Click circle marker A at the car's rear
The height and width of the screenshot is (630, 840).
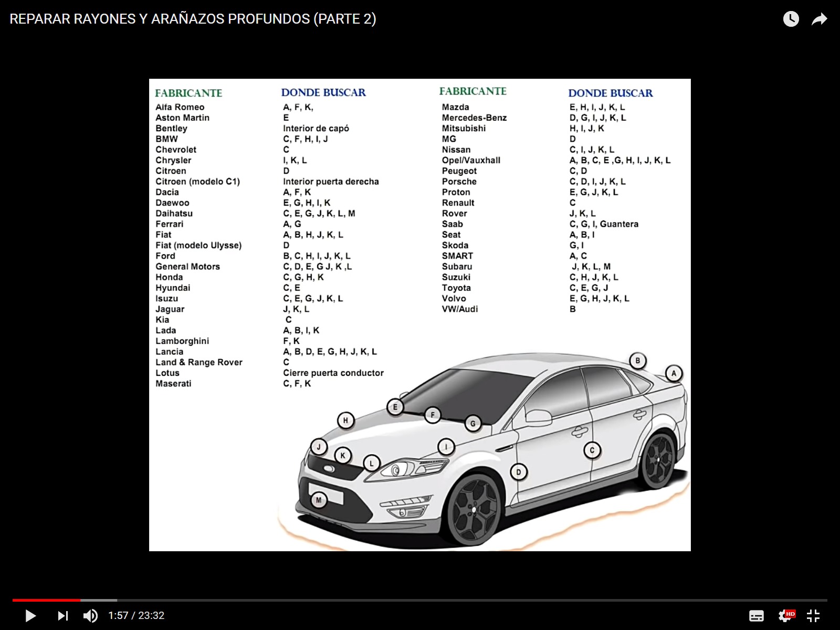[674, 374]
